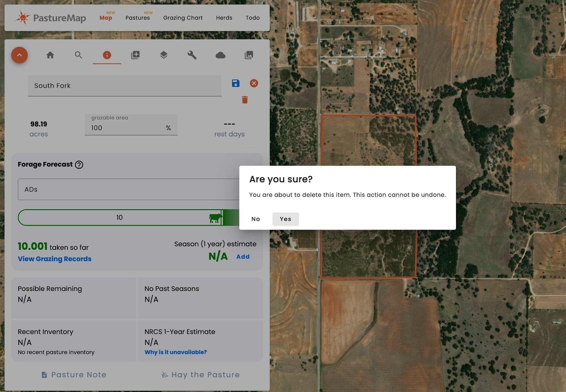The height and width of the screenshot is (392, 566).
Task: Open View Grazing Records link
Action: point(54,259)
